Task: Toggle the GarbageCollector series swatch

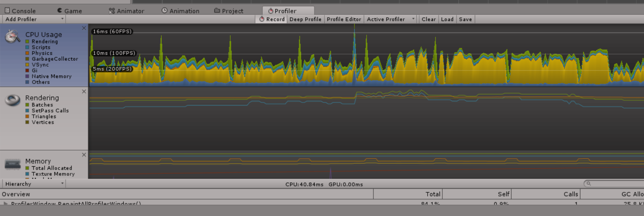Action: [x=27, y=59]
